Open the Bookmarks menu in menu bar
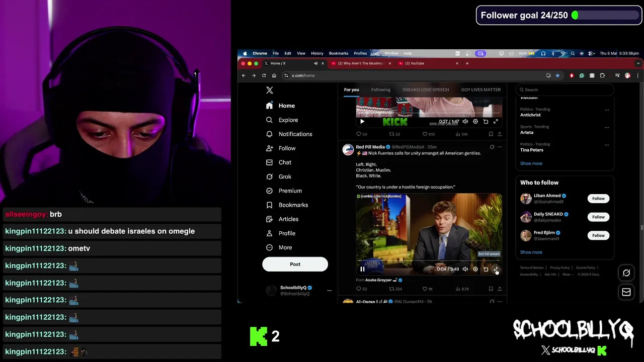 pos(339,53)
